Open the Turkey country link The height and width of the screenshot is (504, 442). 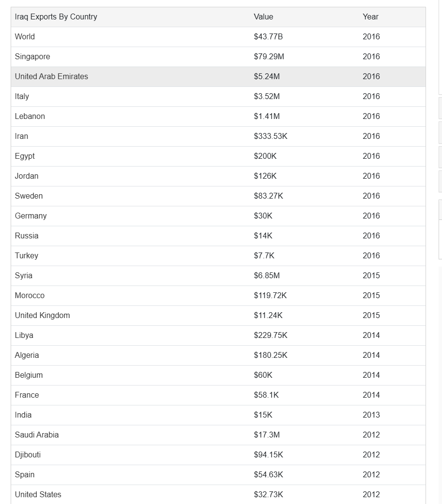(x=26, y=256)
